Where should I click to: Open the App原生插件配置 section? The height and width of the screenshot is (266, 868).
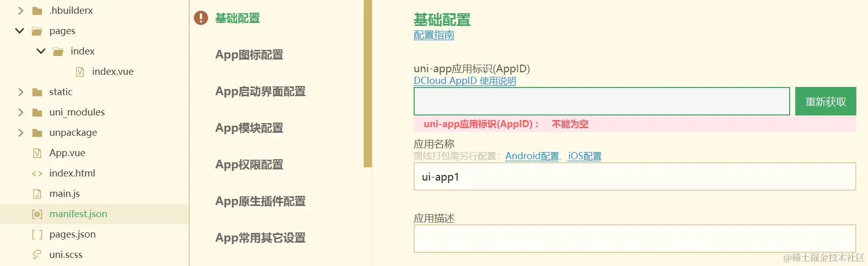261,201
